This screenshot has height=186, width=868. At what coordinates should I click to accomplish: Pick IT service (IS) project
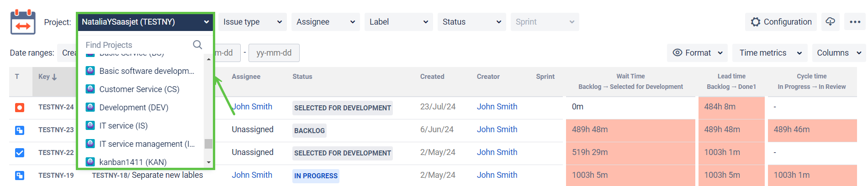point(123,126)
